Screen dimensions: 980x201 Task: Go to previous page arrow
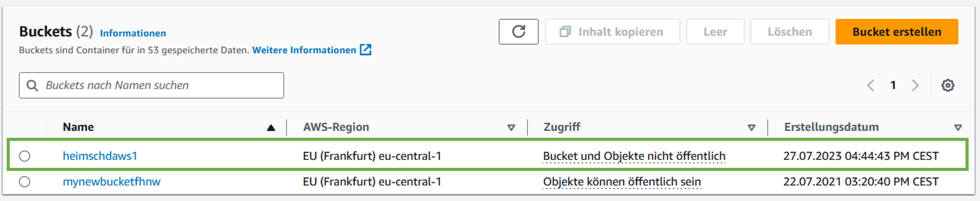870,85
